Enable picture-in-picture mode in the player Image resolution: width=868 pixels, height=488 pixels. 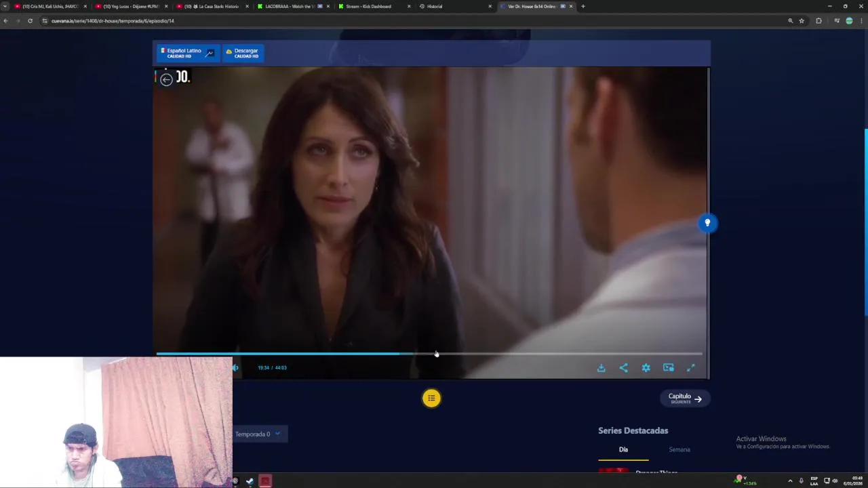tap(668, 367)
